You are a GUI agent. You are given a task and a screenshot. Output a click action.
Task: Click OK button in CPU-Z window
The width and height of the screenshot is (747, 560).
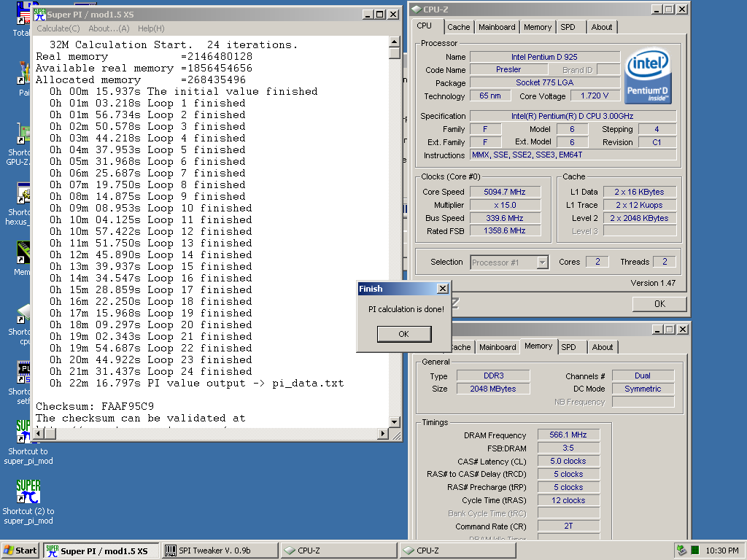tap(659, 304)
